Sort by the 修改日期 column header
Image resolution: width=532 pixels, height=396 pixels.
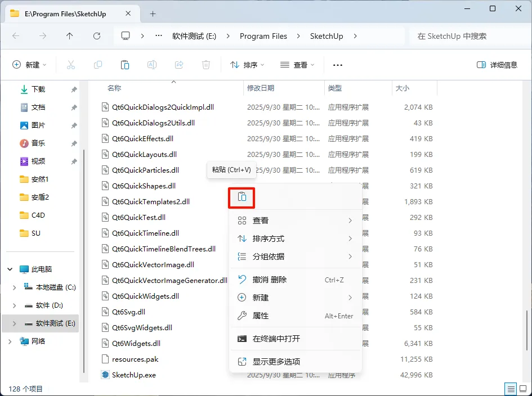(261, 88)
